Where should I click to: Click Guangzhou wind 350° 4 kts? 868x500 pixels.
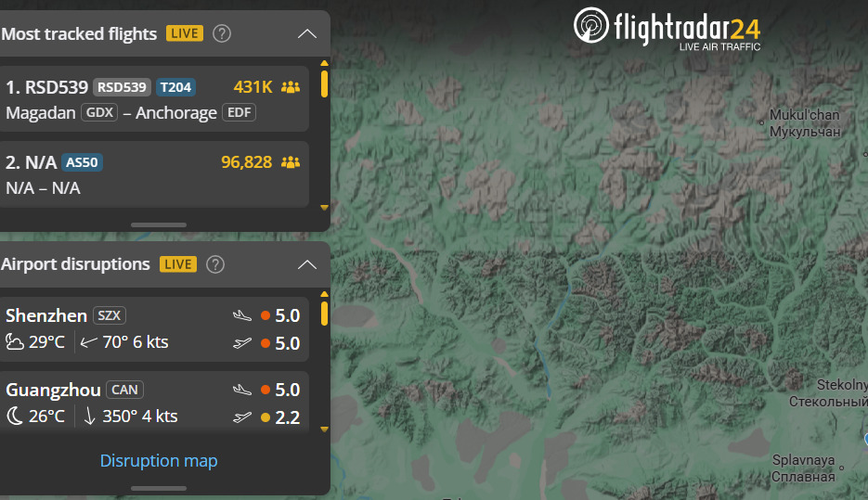140,416
